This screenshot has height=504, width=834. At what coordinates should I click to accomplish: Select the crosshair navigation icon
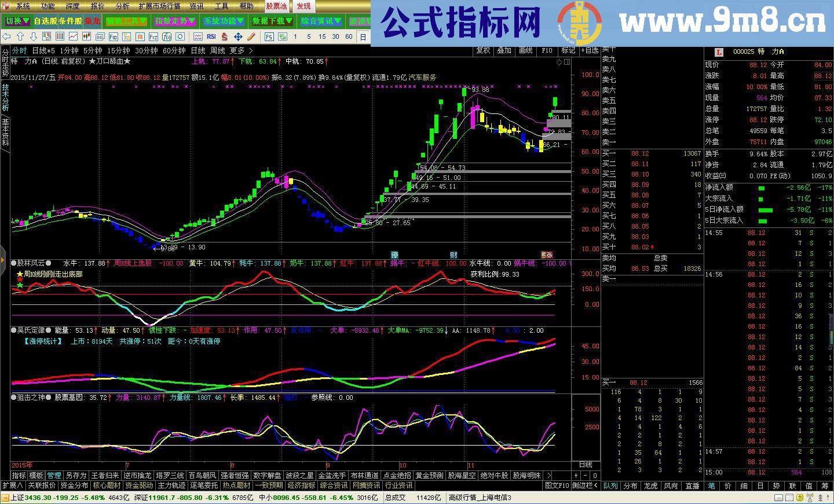[239, 36]
